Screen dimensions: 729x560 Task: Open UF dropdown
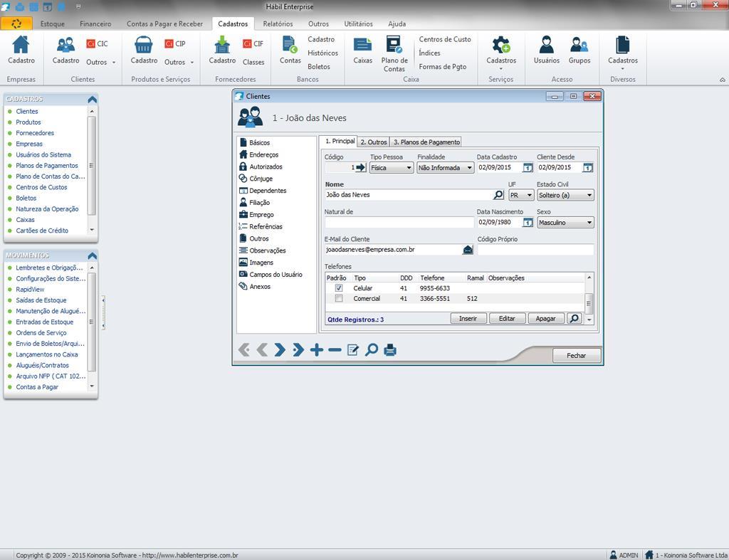(x=521, y=195)
